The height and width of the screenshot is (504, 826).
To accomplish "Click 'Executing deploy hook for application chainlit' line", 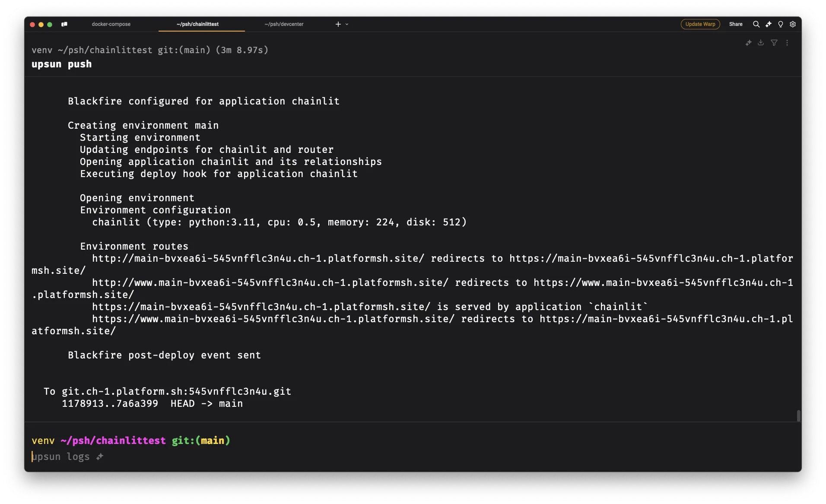I will [219, 174].
